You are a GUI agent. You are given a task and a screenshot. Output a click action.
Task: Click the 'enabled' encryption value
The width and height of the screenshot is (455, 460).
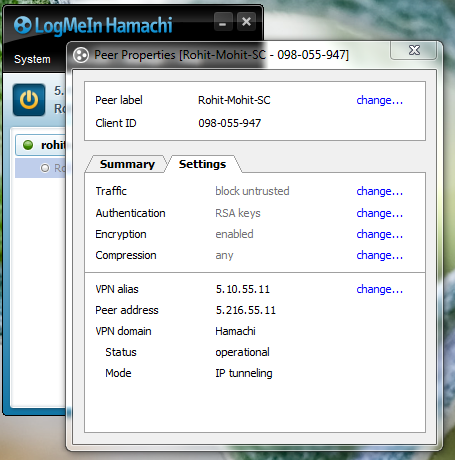pos(234,234)
